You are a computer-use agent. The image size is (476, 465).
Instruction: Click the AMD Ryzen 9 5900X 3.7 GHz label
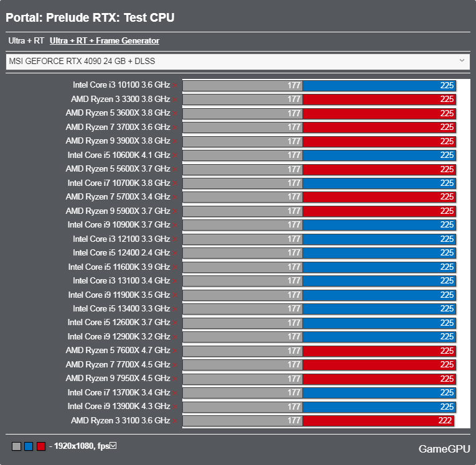pos(118,211)
